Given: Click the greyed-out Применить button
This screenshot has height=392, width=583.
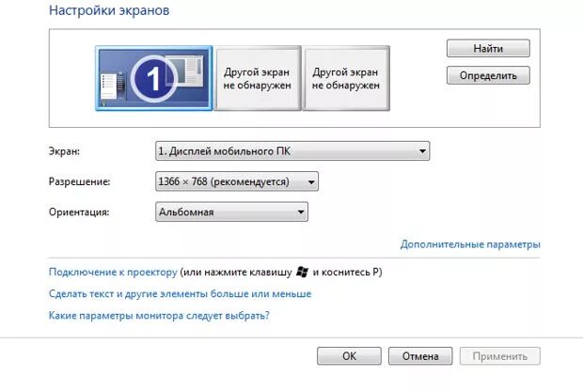Looking at the screenshot, I should [500, 356].
